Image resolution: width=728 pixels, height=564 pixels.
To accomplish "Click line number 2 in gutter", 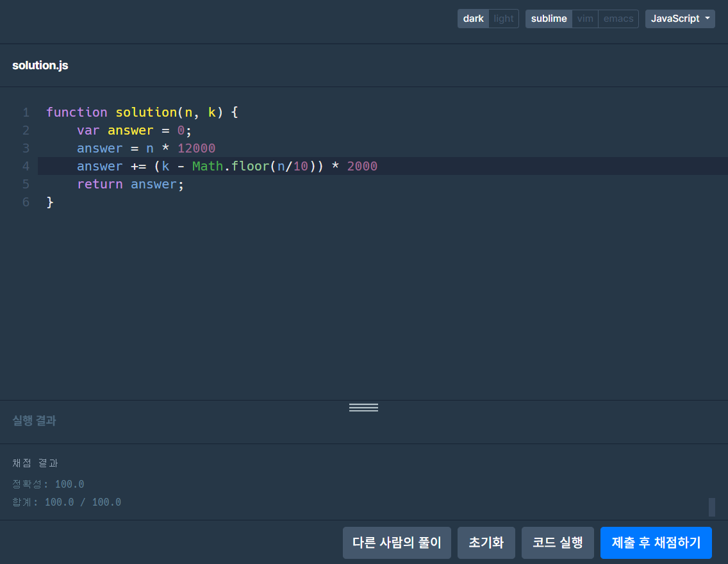I will tap(26, 131).
